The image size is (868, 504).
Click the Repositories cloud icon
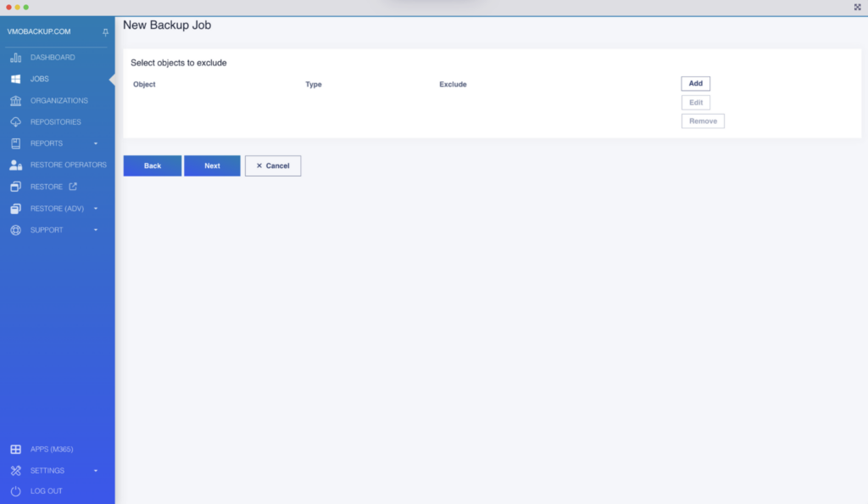(x=15, y=122)
